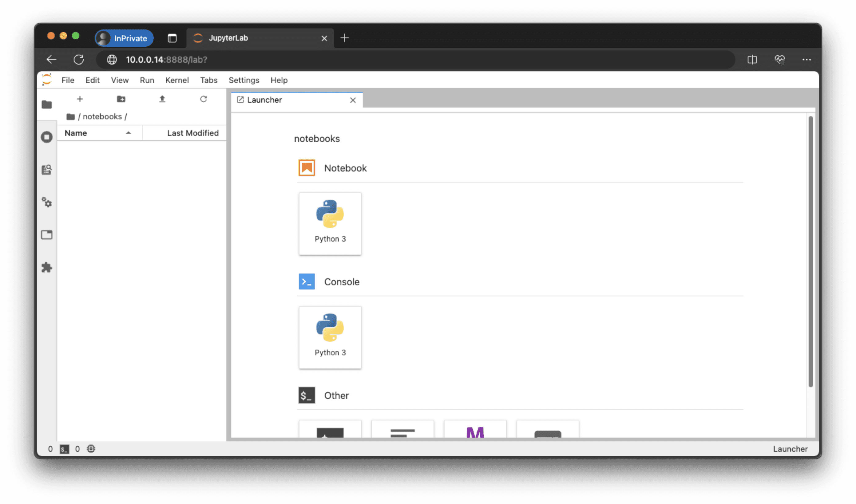Open the Terminal launcher card
856x504 pixels.
point(330,429)
